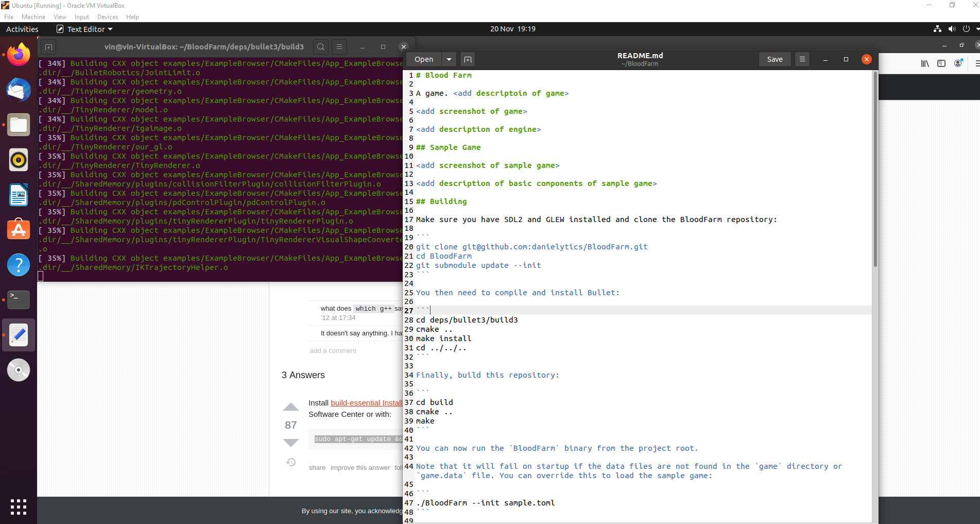Open the Files manager dock icon
The height and width of the screenshot is (524, 980).
(x=19, y=125)
